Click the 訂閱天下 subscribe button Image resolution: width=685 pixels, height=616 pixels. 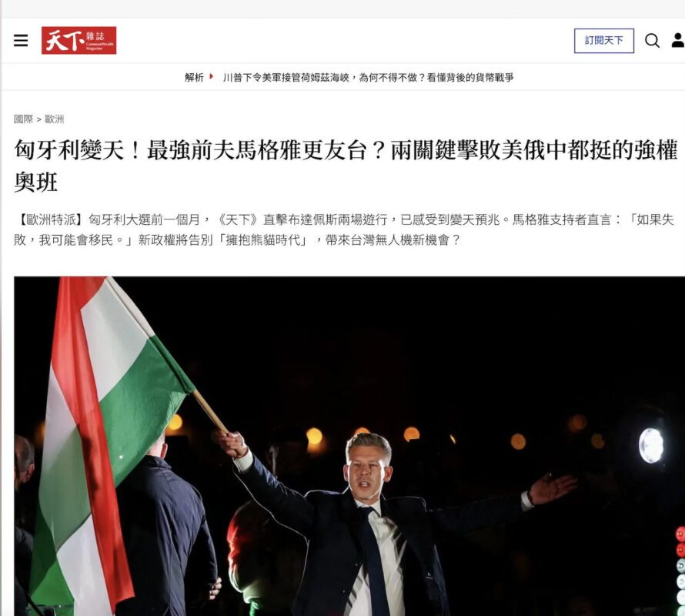coord(603,41)
